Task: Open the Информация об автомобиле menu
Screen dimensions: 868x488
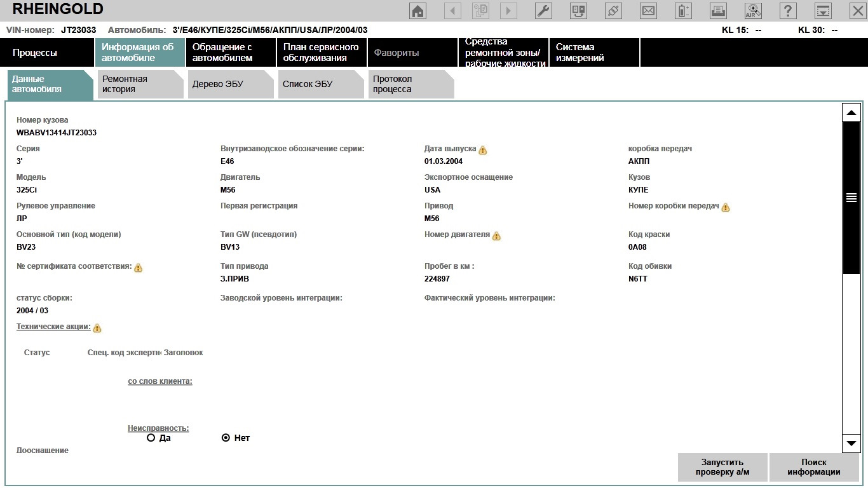Action: [x=140, y=52]
